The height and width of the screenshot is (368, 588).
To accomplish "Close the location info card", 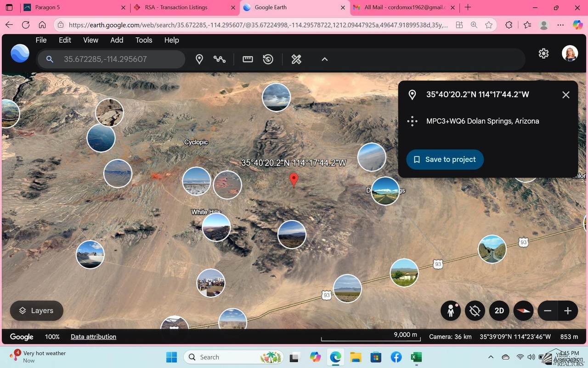I will point(565,95).
